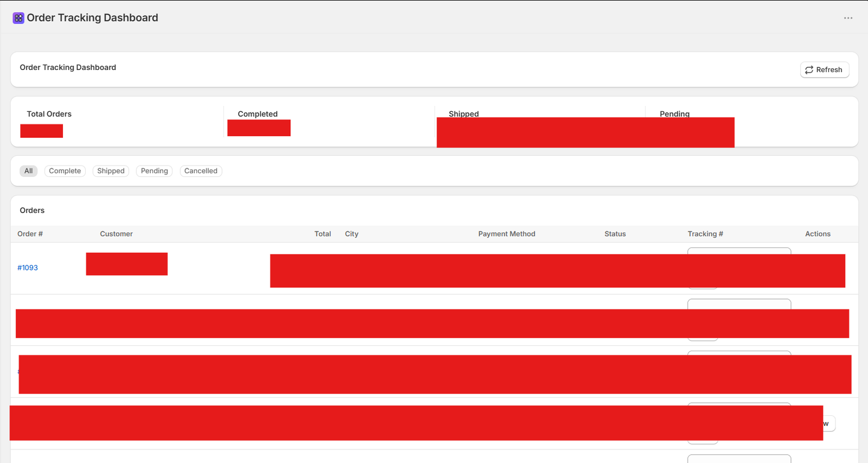Click the Tracking # column header
The image size is (868, 463).
click(x=705, y=234)
